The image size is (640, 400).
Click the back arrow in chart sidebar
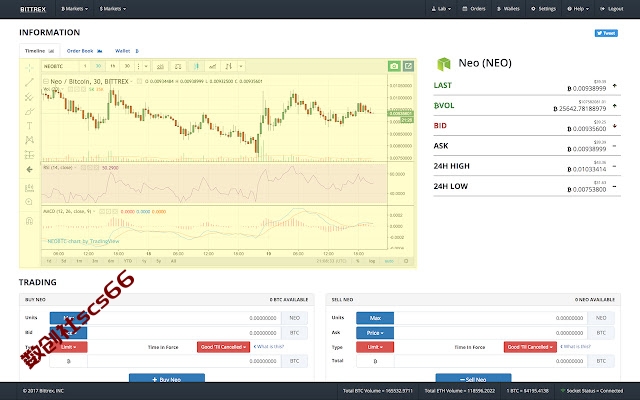(29, 169)
